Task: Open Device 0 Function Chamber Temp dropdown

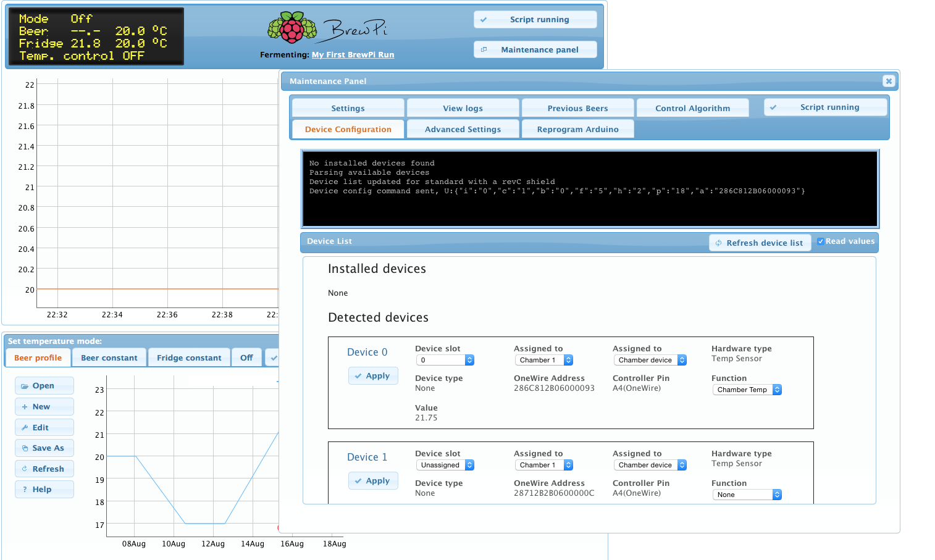Action: (747, 390)
